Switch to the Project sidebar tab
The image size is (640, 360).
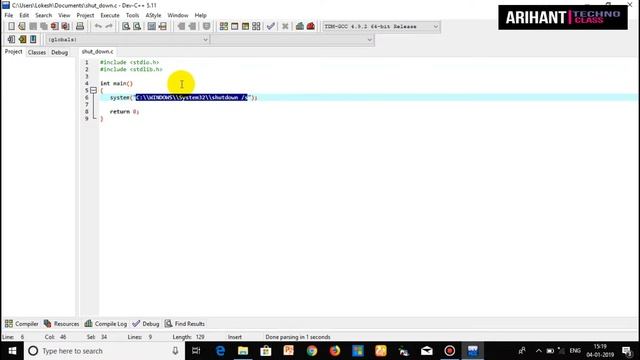pyautogui.click(x=13, y=52)
